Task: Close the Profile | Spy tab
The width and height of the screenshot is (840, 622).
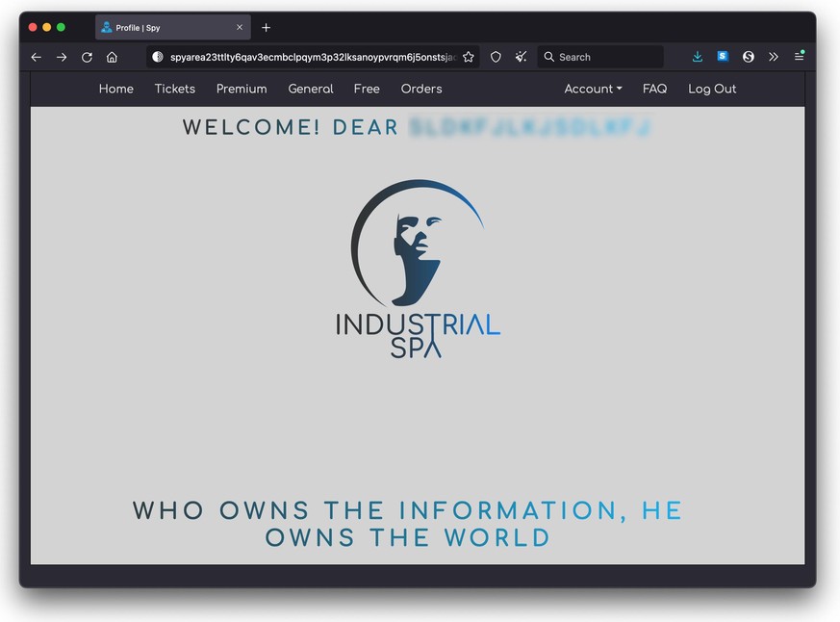Action: pyautogui.click(x=240, y=27)
